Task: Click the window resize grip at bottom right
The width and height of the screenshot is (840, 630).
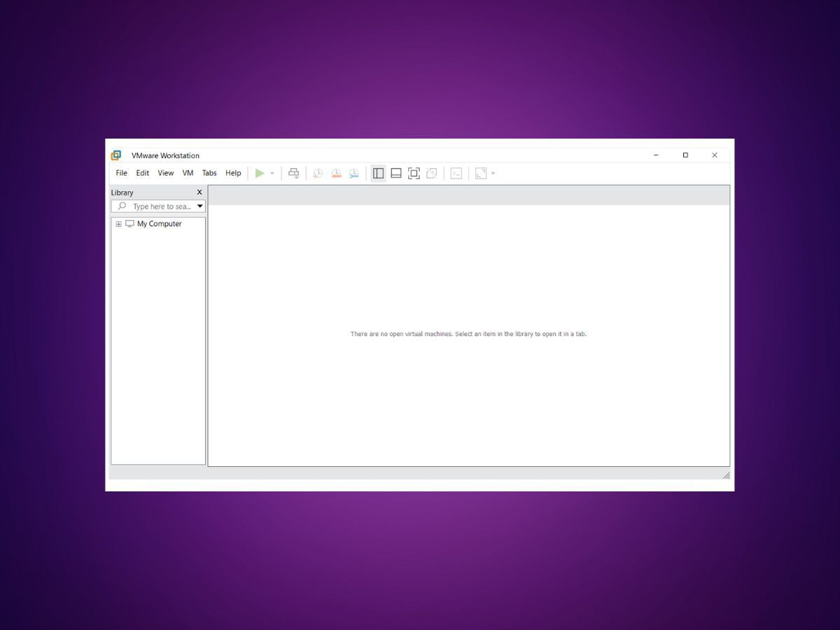Action: 727,475
